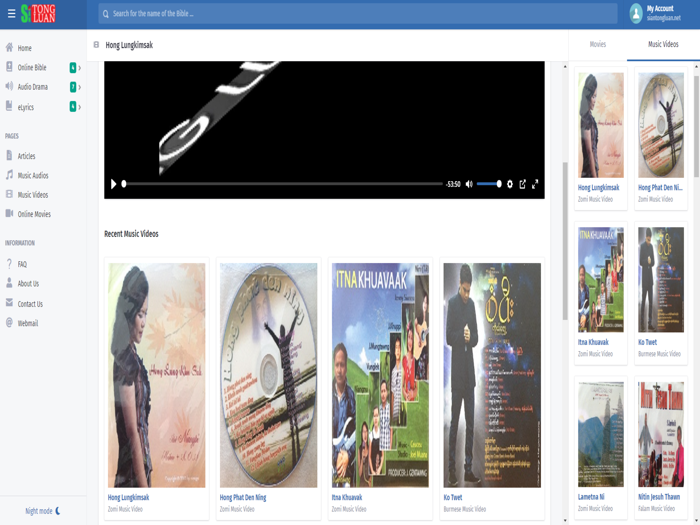Expand the Online Bible submenu
This screenshot has height=525, width=700.
click(x=79, y=68)
